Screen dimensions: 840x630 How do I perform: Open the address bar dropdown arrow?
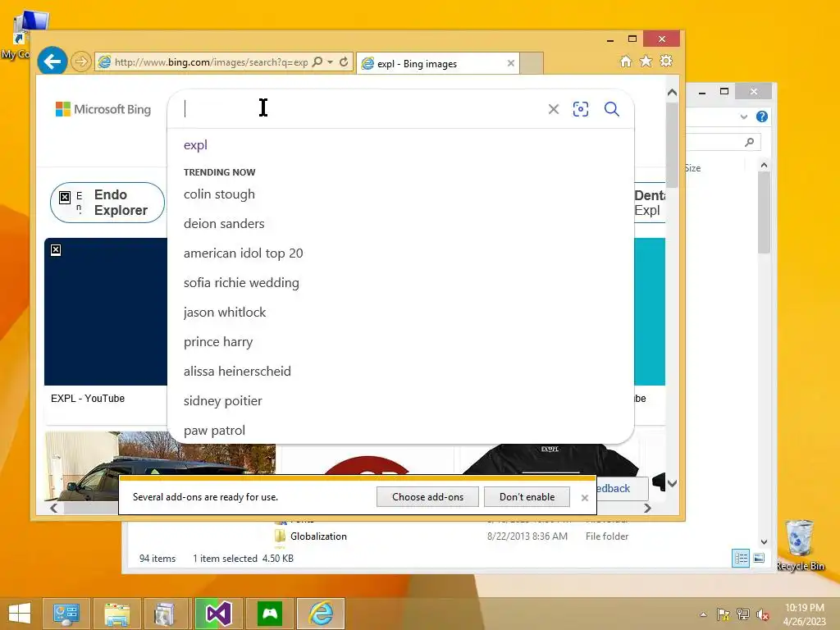point(330,62)
